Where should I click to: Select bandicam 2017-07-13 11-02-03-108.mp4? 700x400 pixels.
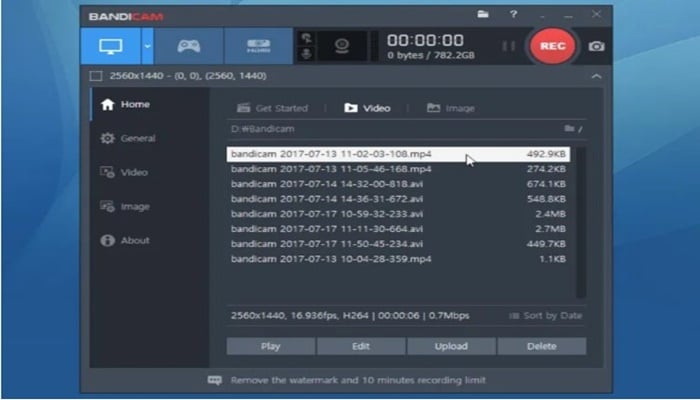coord(398,154)
